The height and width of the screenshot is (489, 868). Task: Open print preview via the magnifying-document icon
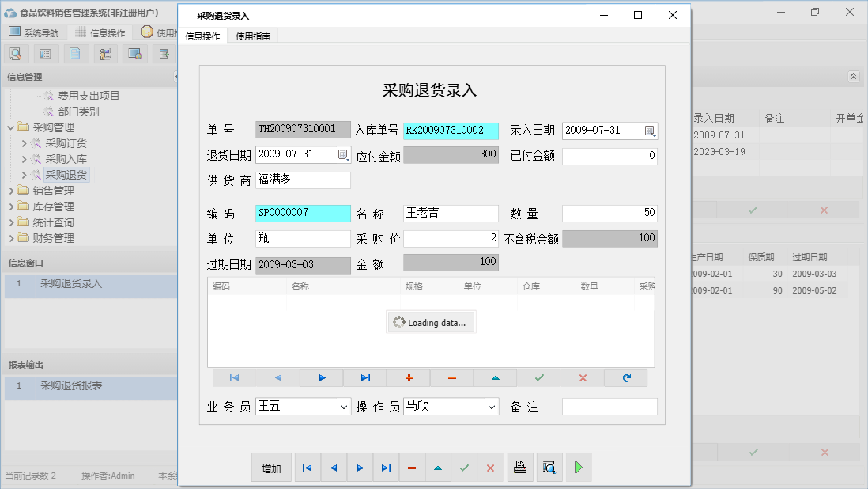point(549,467)
